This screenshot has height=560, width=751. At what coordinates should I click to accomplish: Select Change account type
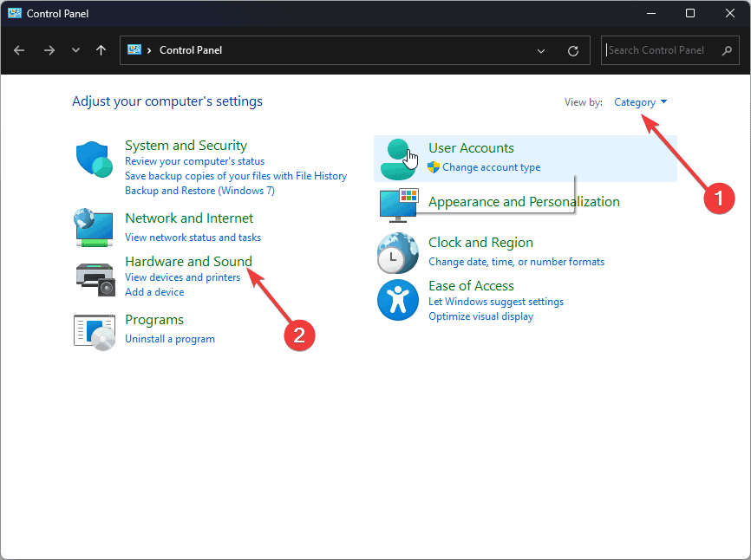pyautogui.click(x=491, y=167)
